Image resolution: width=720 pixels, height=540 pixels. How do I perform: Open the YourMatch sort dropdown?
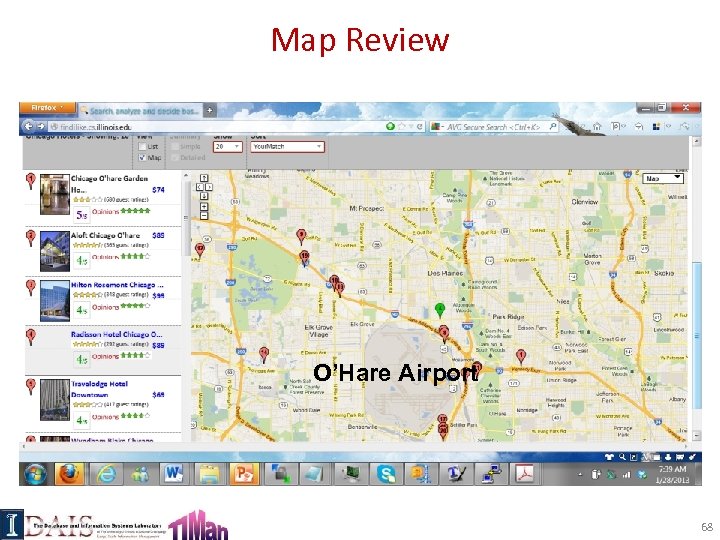click(287, 146)
